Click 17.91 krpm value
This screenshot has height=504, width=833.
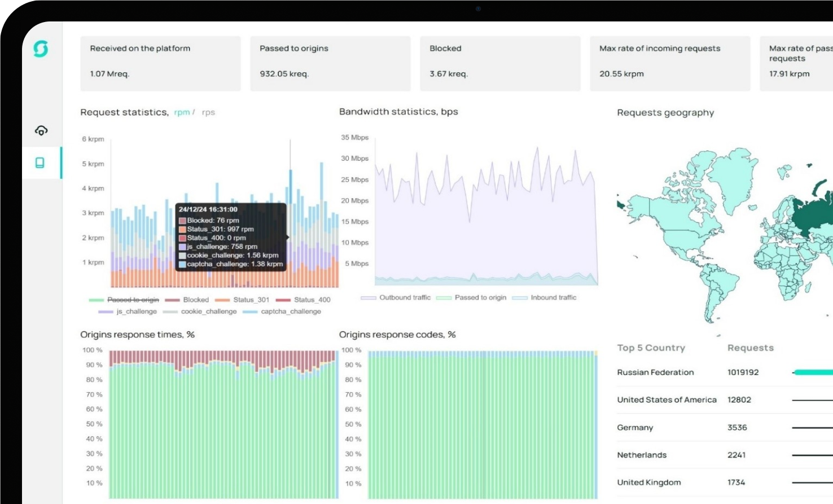pos(789,74)
